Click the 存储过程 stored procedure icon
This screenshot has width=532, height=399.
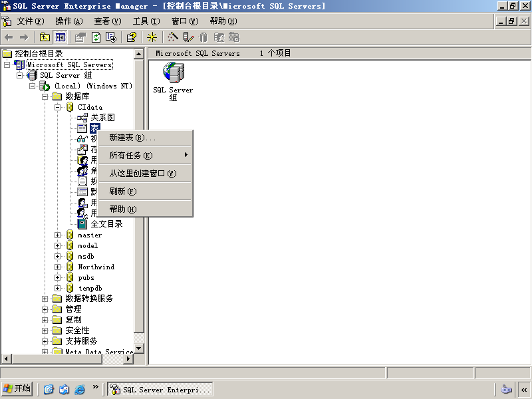point(82,149)
